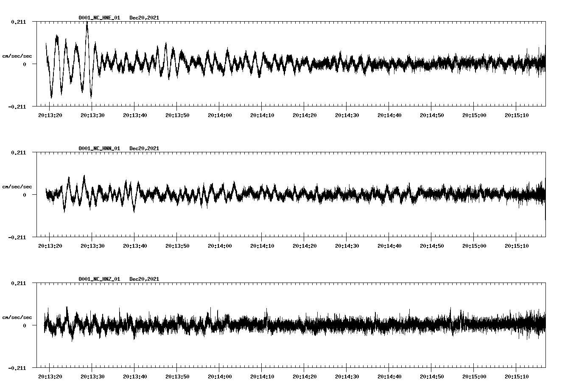Click 20:14:00 time label under HNZ plot
The width and height of the screenshot is (576, 392).
point(220,377)
